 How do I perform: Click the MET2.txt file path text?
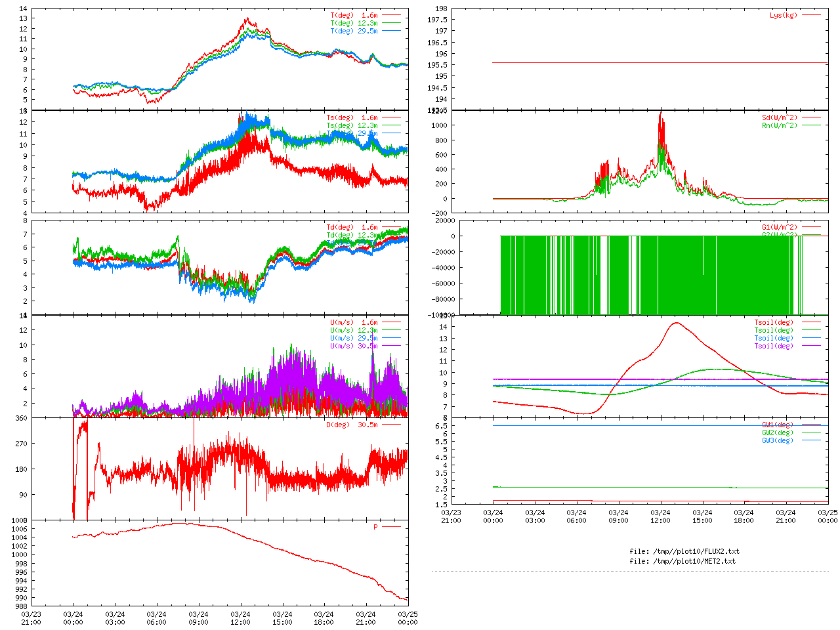click(682, 561)
